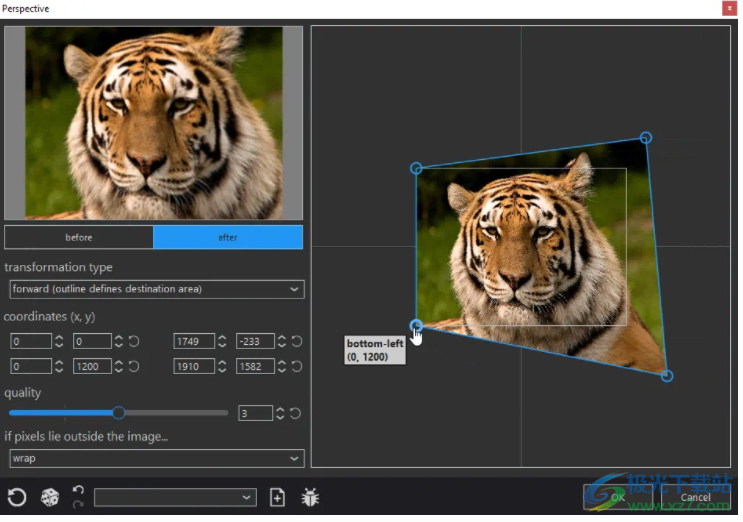Click the bug report icon
Viewport: 743px width, 522px height.
point(310,497)
